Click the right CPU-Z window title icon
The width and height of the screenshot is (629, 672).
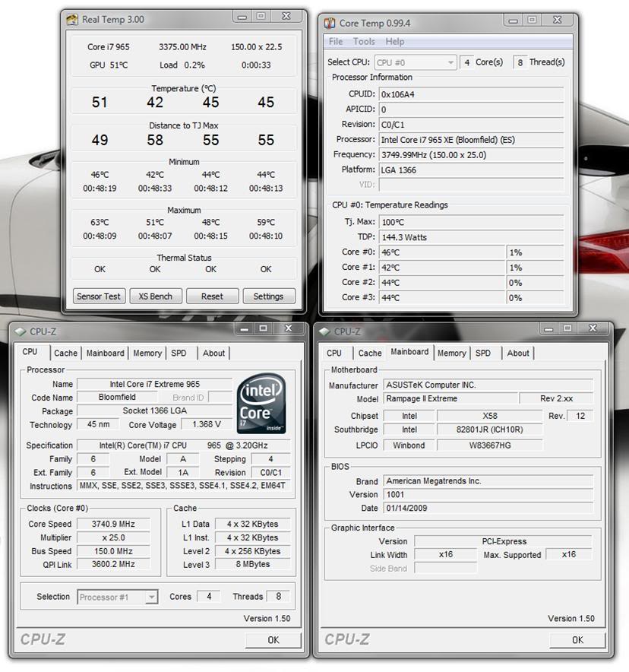(325, 331)
